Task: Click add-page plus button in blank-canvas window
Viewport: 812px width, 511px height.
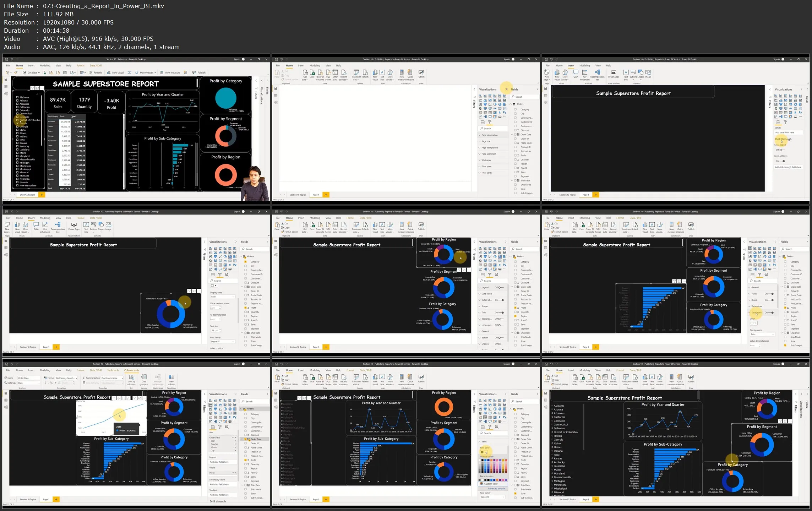Action: click(x=326, y=195)
